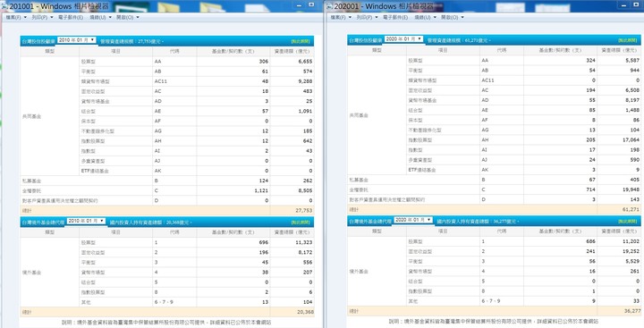Open 檔案(F) menu in the 202001 window
The height and width of the screenshot is (328, 644).
pyautogui.click(x=341, y=17)
